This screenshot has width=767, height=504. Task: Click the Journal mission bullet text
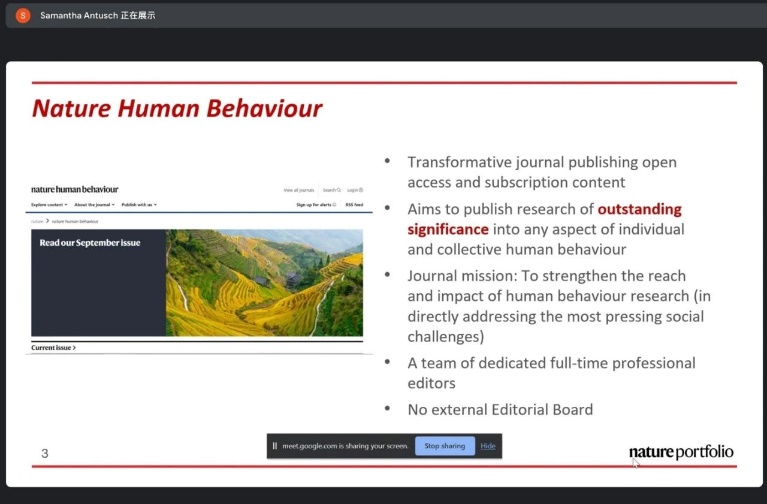pyautogui.click(x=559, y=306)
